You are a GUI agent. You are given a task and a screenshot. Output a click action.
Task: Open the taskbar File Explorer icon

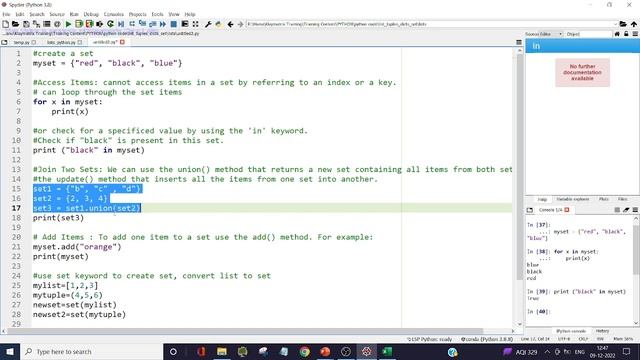tap(222, 351)
